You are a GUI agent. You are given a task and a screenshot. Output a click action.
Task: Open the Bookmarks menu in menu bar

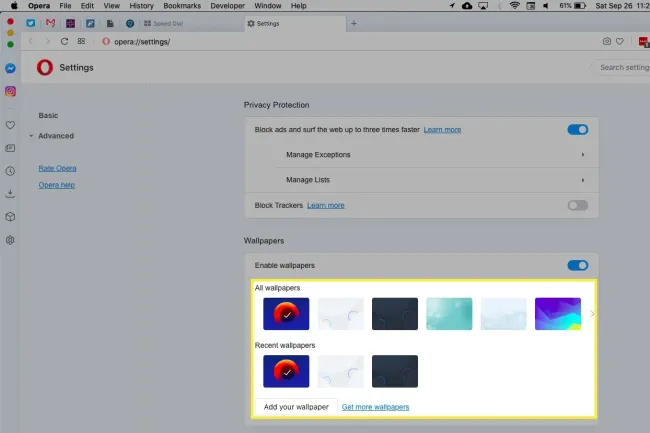tap(182, 6)
